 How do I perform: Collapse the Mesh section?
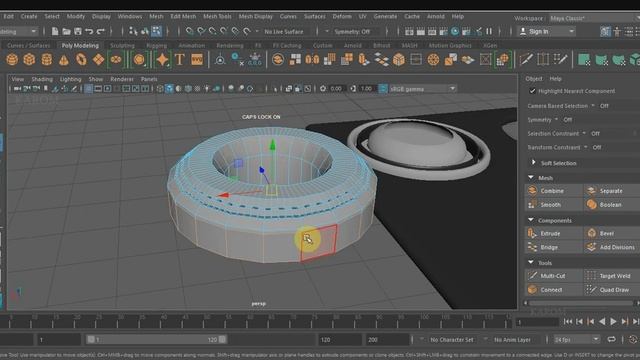point(531,178)
